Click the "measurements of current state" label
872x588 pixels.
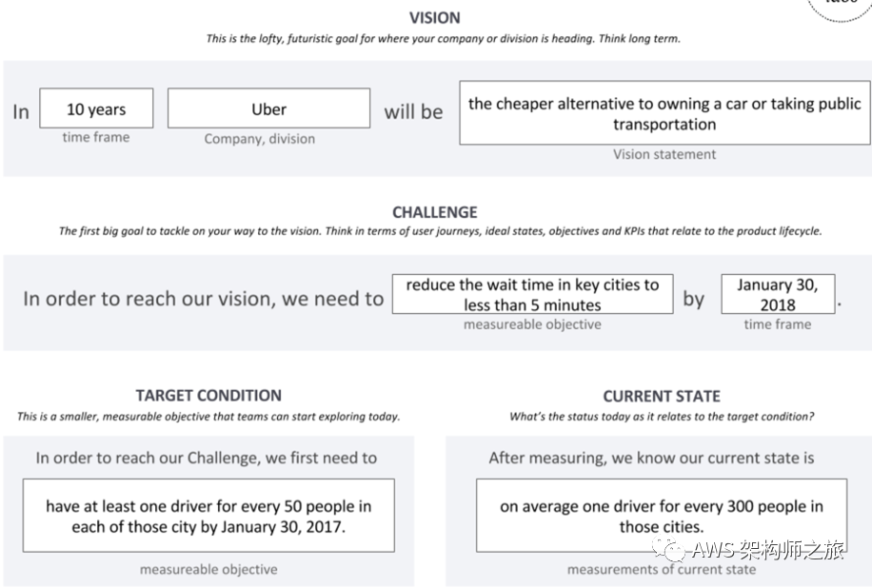click(x=662, y=570)
